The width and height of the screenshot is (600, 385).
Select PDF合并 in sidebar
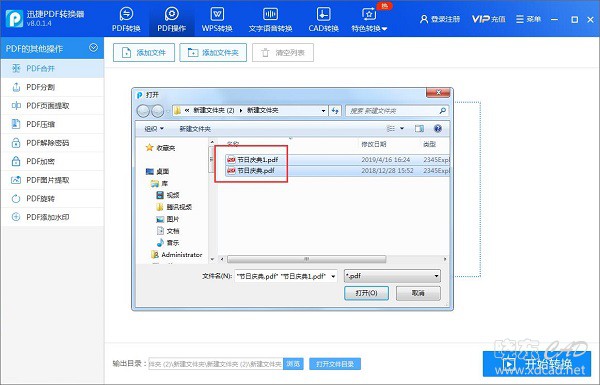[x=52, y=69]
